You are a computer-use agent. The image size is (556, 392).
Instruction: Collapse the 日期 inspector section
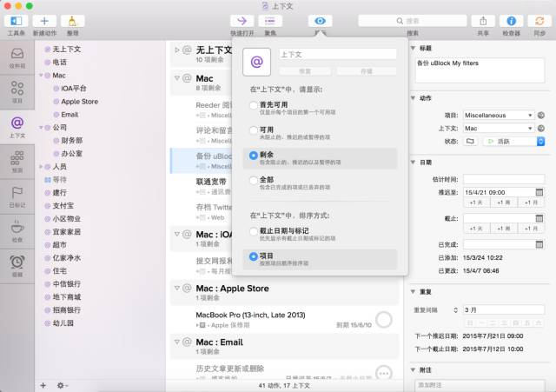[x=414, y=163]
